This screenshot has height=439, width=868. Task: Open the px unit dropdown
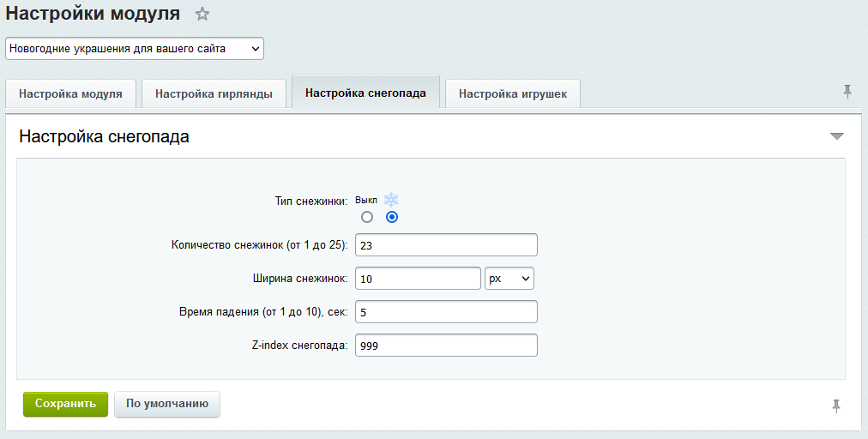tap(509, 279)
